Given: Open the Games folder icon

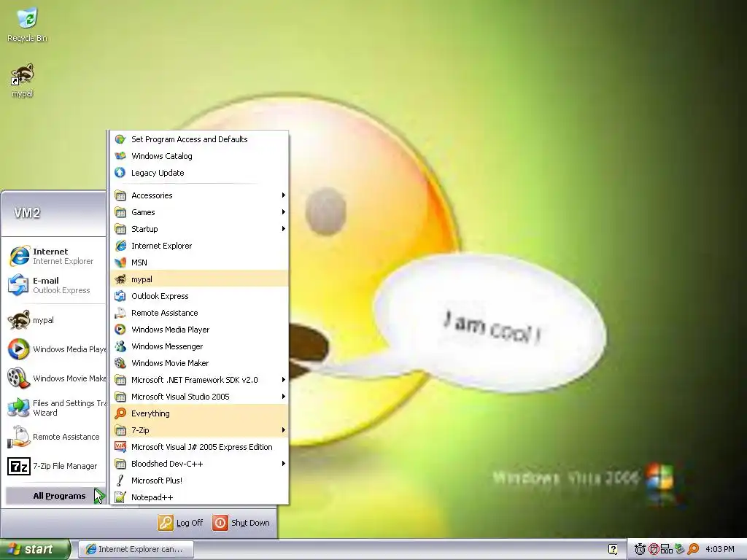Looking at the screenshot, I should (x=120, y=212).
